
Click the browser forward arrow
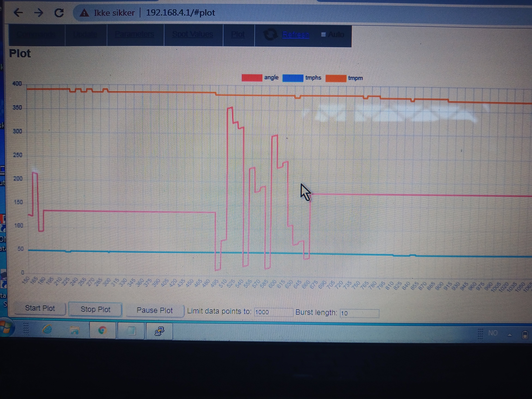[x=38, y=12]
